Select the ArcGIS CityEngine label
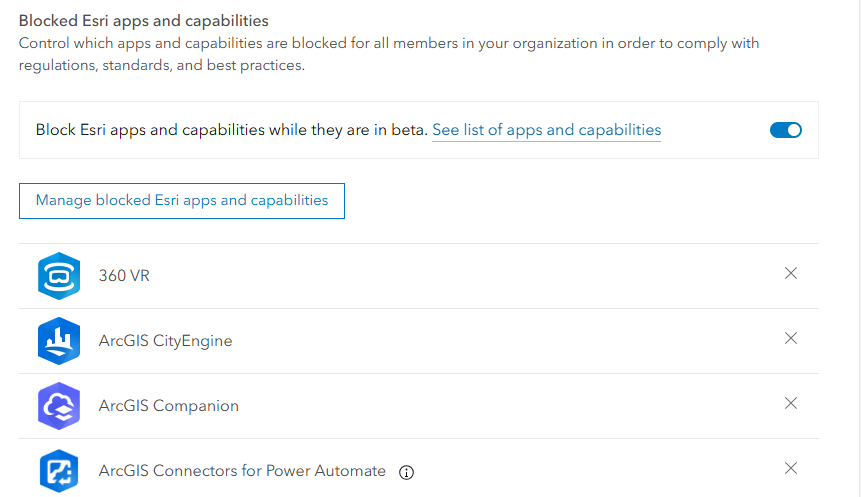Image resolution: width=861 pixels, height=497 pixels. (165, 341)
